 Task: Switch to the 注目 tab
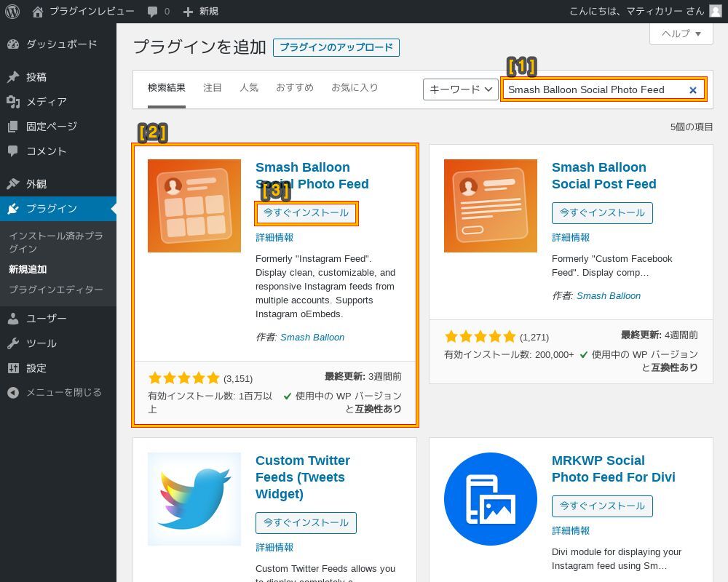pos(212,88)
